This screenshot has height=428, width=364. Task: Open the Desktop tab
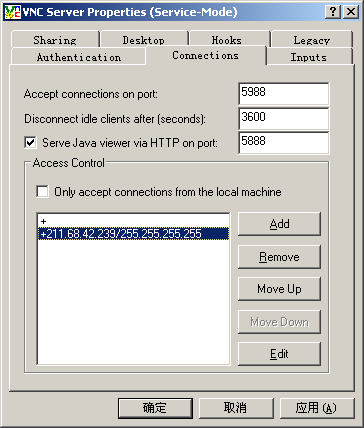[144, 40]
